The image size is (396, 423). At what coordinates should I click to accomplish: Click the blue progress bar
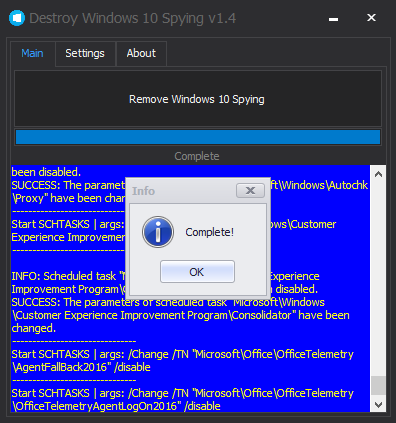coord(198,137)
